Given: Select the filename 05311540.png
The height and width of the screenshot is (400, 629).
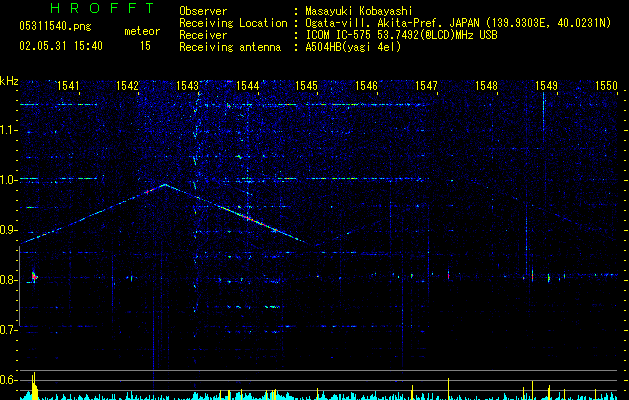Looking at the screenshot, I should click(x=55, y=27).
